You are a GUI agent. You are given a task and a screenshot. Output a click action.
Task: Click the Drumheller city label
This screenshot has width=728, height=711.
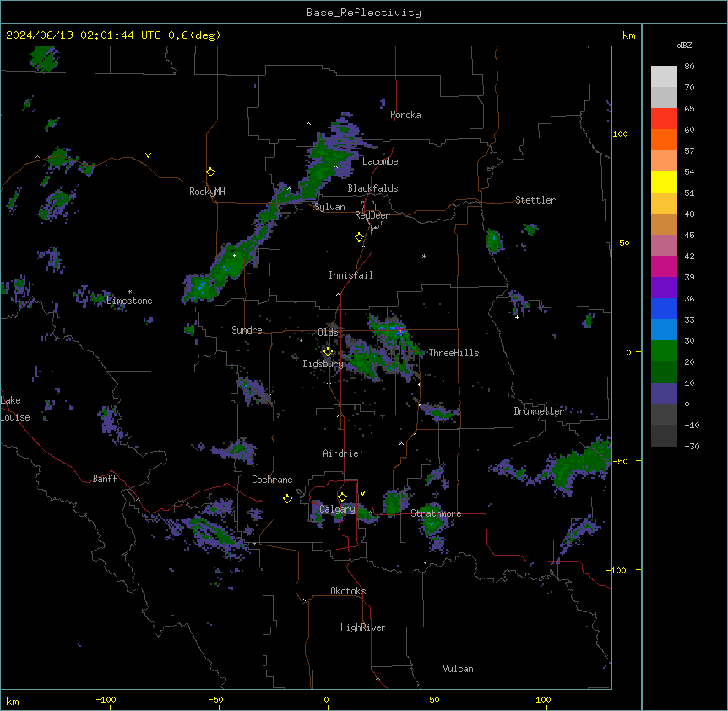tap(539, 411)
